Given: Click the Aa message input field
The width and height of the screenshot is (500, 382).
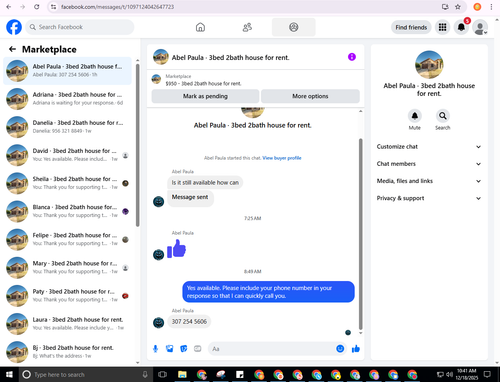Looking at the screenshot, I should [x=272, y=349].
